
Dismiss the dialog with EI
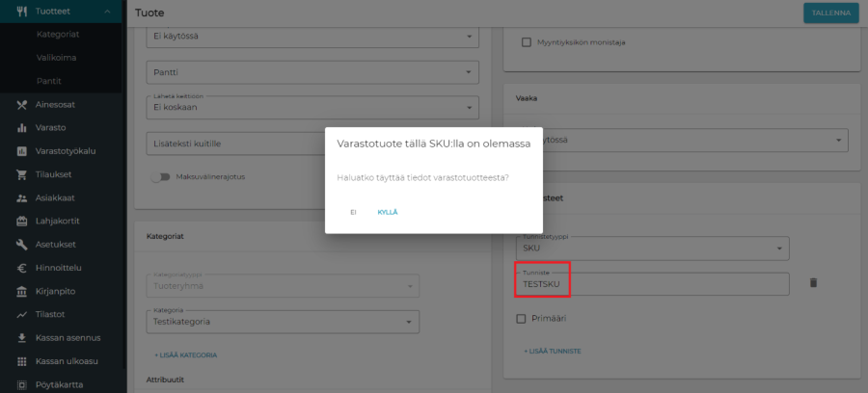click(x=353, y=212)
